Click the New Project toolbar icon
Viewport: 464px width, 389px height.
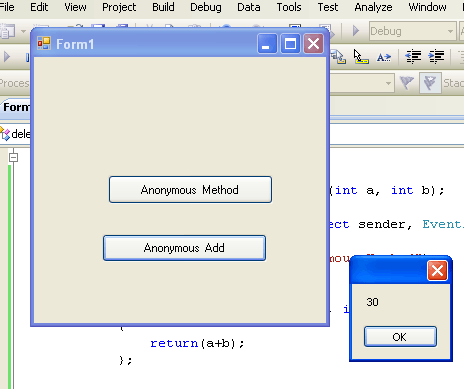click(x=7, y=31)
